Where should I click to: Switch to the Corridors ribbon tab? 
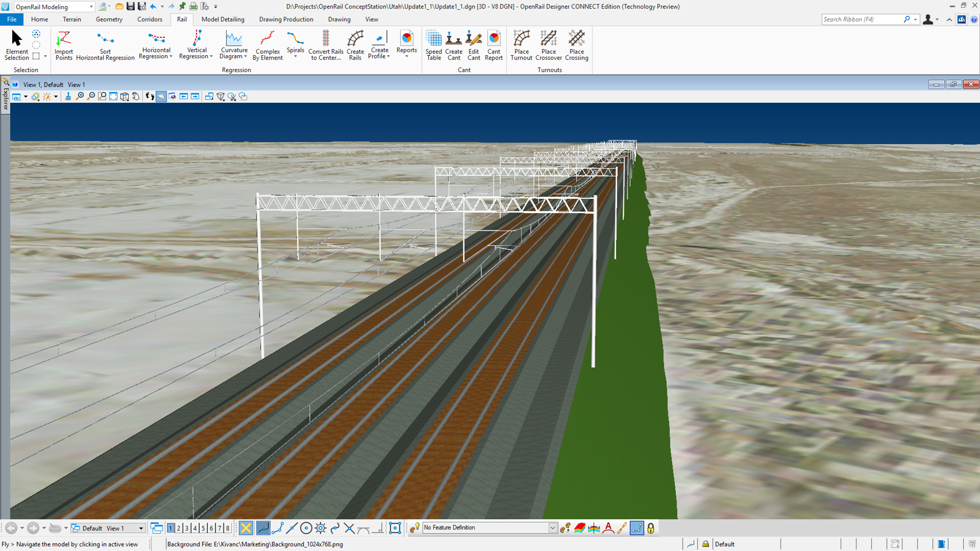coord(149,19)
